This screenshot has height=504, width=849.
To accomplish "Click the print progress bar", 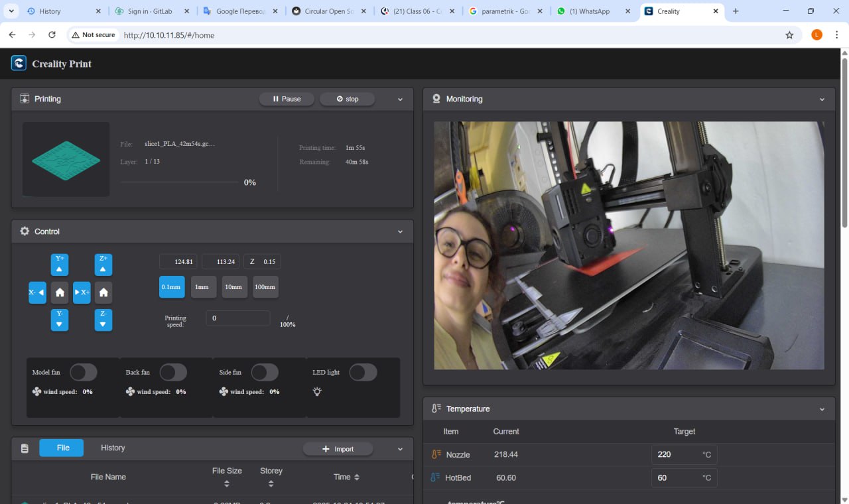I will point(179,182).
